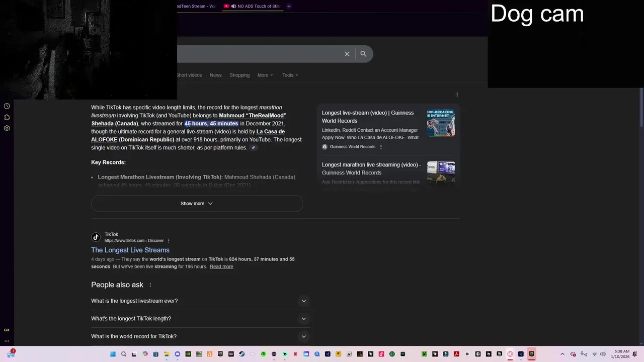The width and height of the screenshot is (644, 362).
Task: Switch to 'NO ADS Touch of Still' browser tab
Action: coord(253,6)
